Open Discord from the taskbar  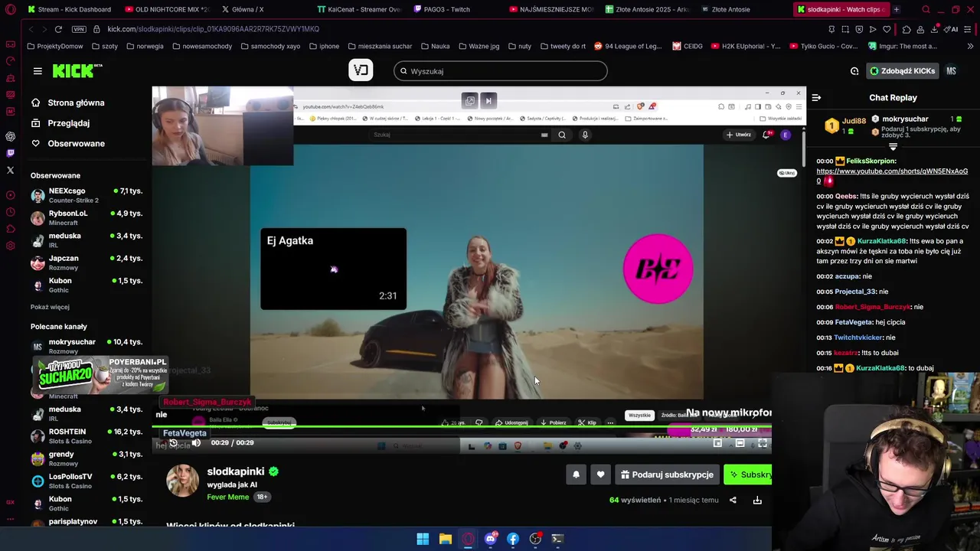[x=490, y=539]
